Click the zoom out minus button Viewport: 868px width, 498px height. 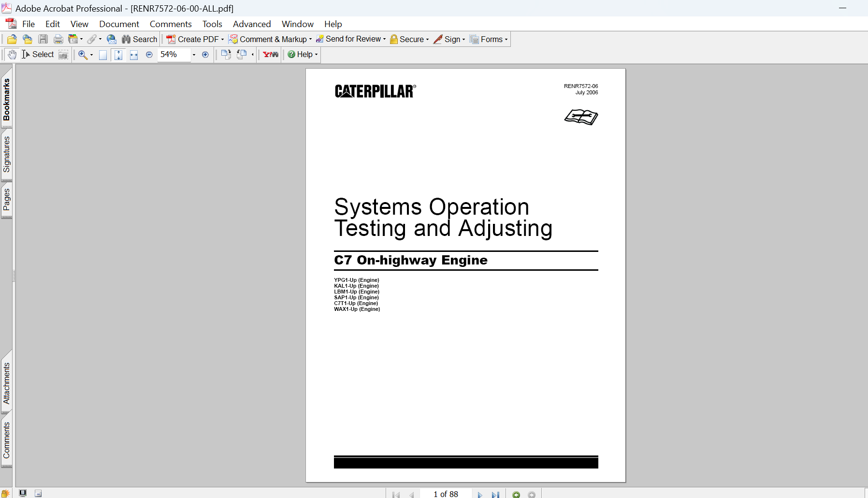click(149, 55)
